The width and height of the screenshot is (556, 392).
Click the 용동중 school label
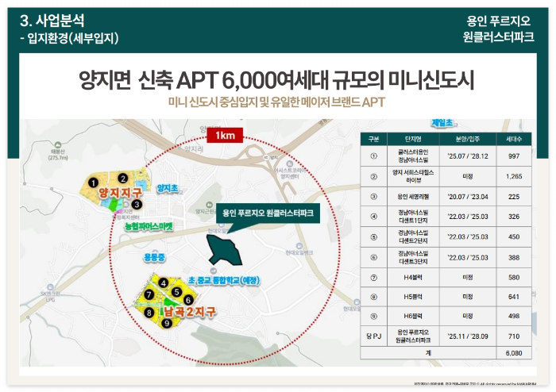pyautogui.click(x=154, y=257)
